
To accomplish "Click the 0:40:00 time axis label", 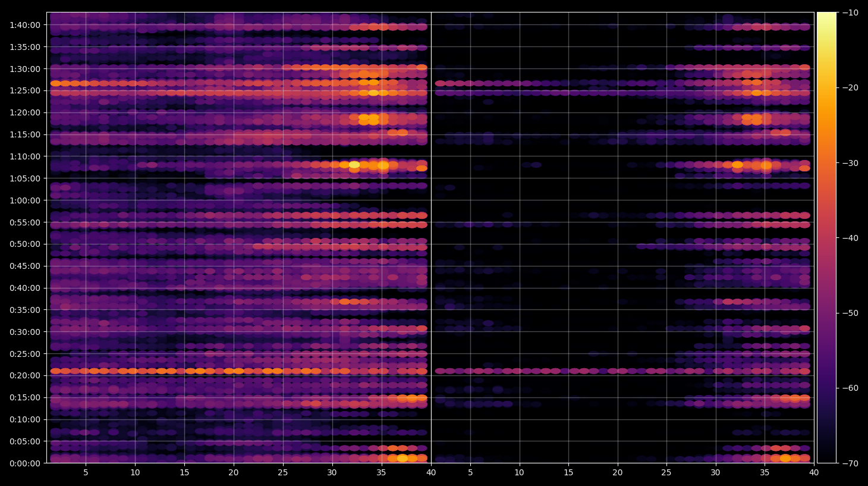I will coord(25,288).
